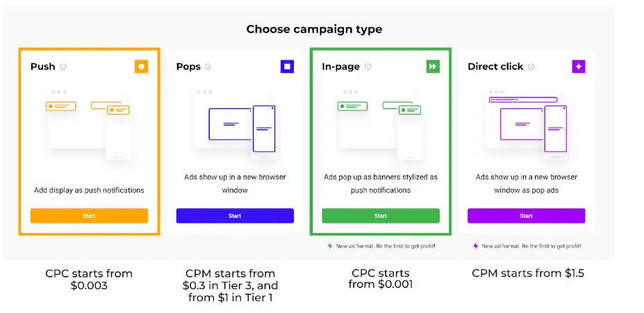This screenshot has width=644, height=313.
Task: Select the Pops browser window illustration
Action: (x=235, y=124)
